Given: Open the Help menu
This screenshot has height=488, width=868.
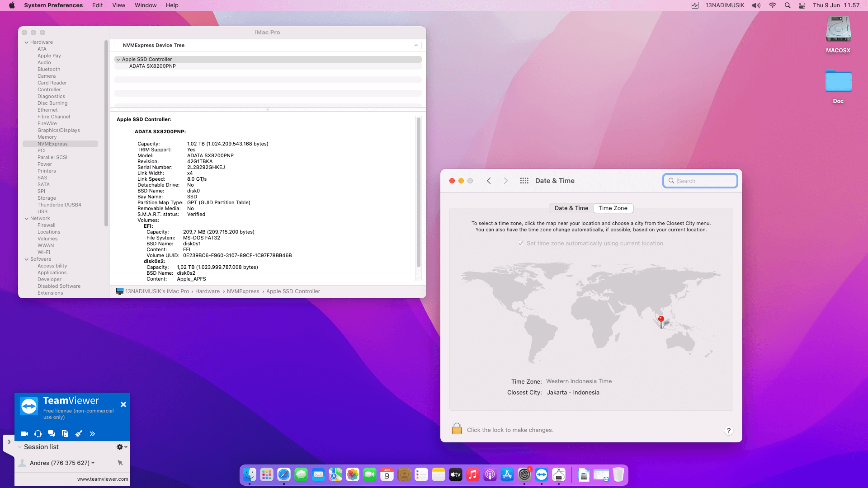Looking at the screenshot, I should click(172, 5).
